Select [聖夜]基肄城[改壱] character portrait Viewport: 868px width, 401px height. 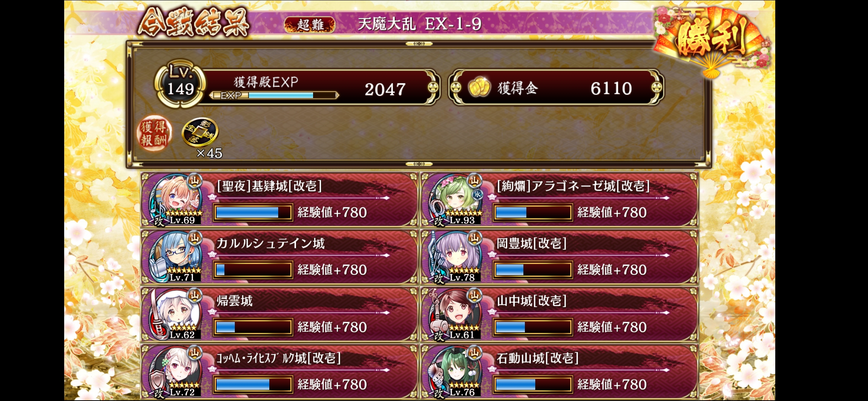[x=175, y=200]
